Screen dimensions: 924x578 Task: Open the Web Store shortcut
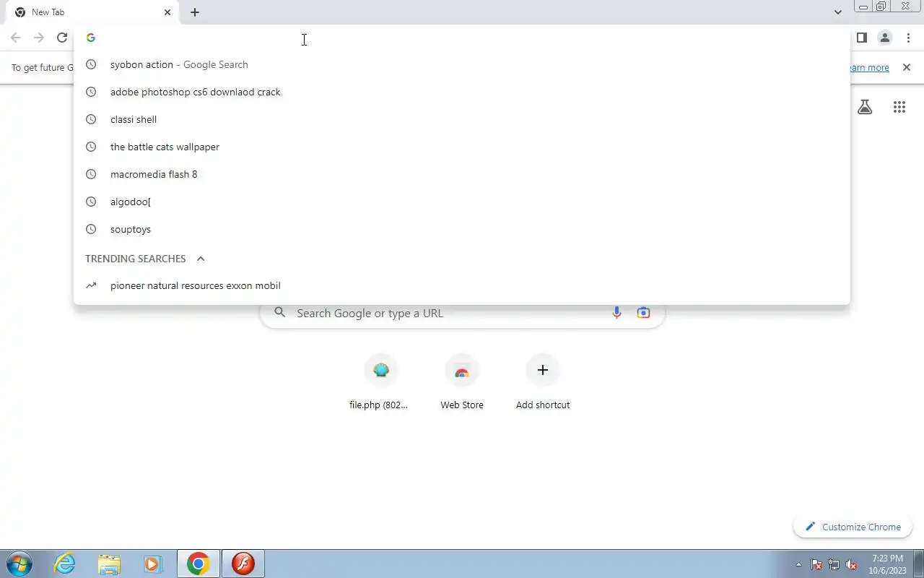click(462, 383)
